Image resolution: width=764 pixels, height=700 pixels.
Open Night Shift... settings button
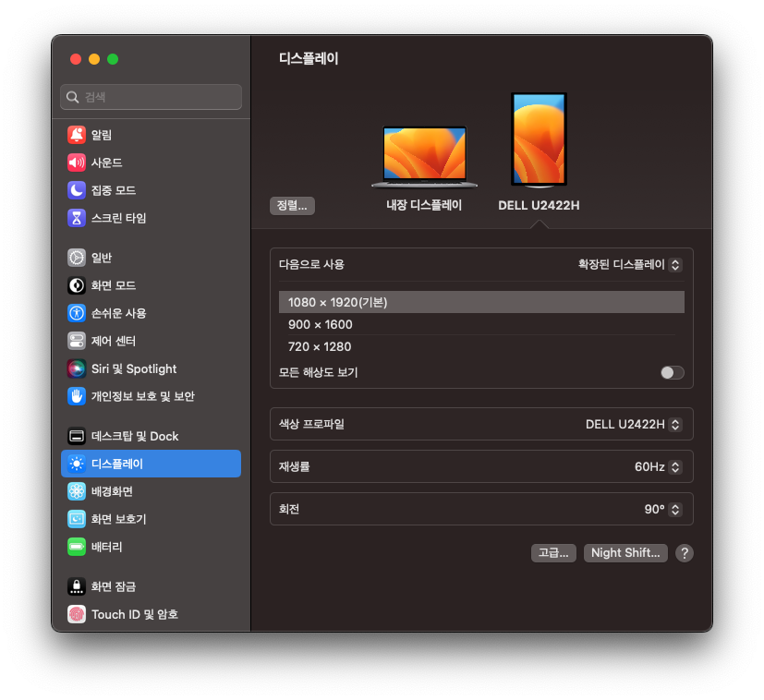pos(625,553)
